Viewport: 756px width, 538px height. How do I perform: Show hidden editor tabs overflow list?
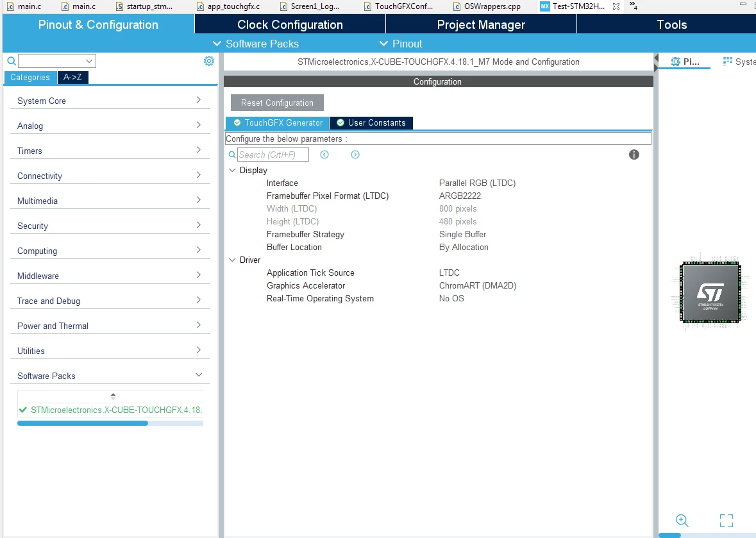(x=634, y=6)
